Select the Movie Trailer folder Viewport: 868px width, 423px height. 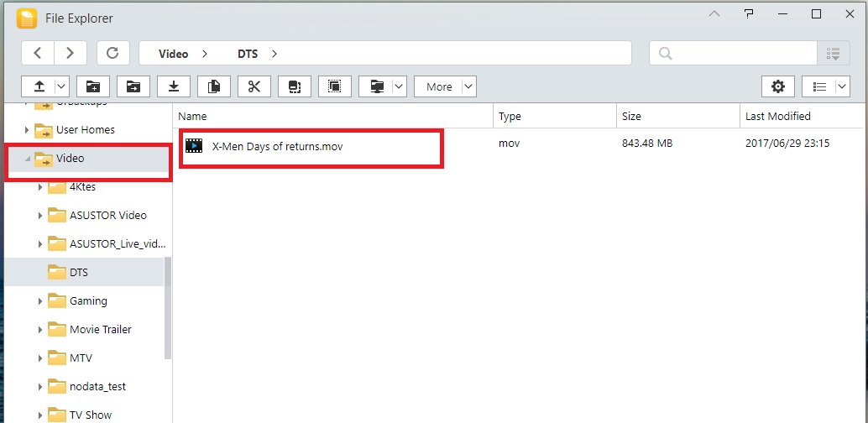click(x=100, y=329)
